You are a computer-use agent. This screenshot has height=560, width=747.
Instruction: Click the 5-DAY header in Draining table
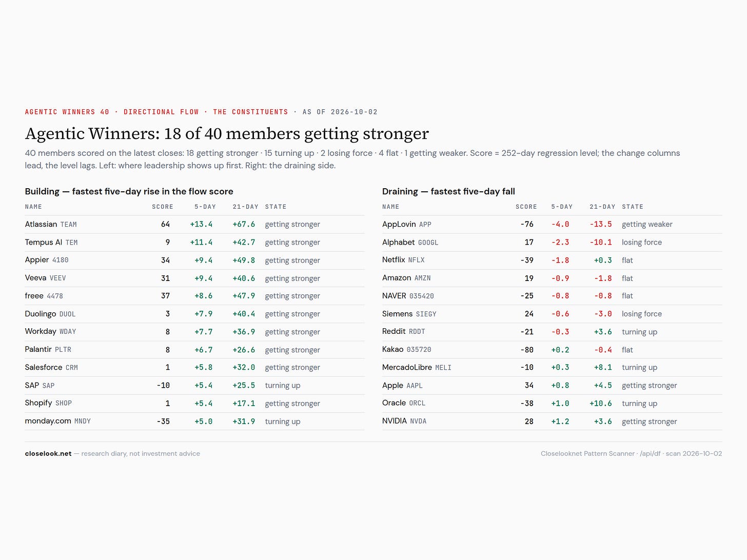[x=562, y=207]
